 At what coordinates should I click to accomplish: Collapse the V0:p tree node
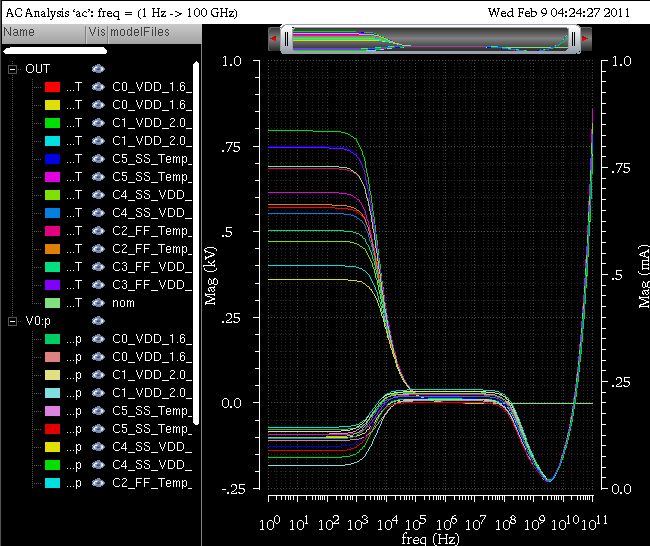click(x=12, y=321)
